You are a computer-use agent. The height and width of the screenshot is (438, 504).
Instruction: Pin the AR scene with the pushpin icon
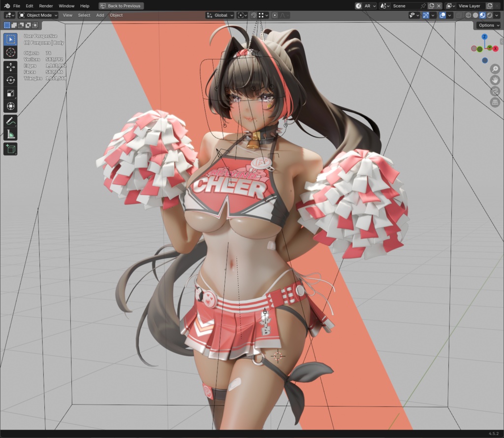click(x=423, y=6)
